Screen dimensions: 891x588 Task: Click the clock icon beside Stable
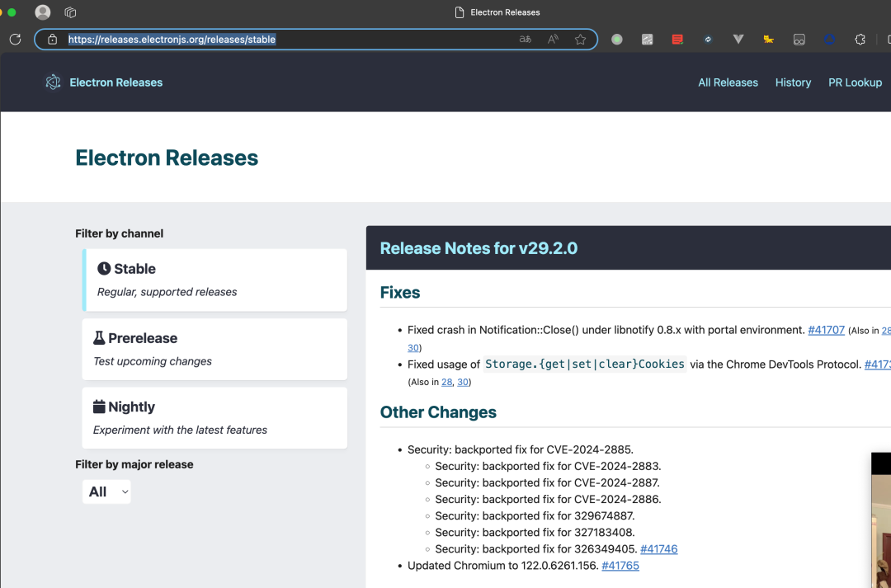coord(103,269)
